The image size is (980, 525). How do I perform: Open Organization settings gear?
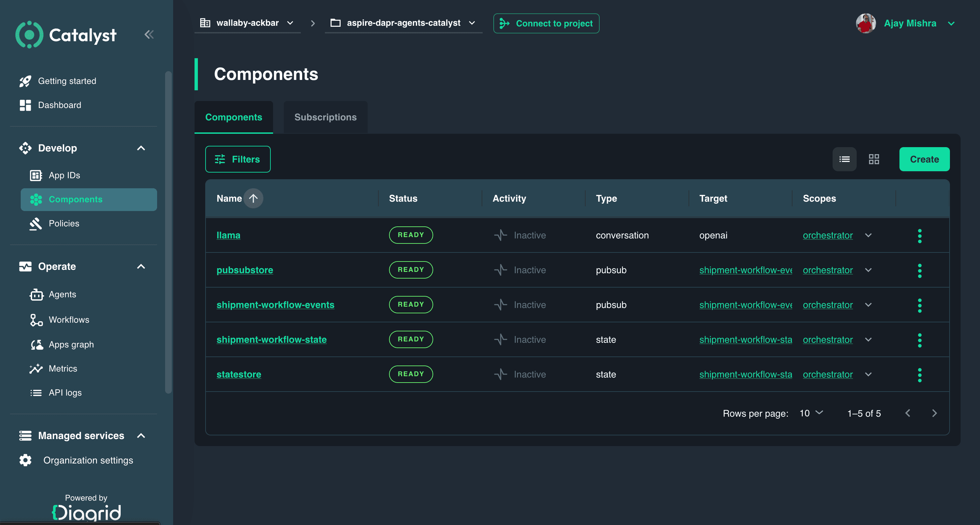coord(25,460)
